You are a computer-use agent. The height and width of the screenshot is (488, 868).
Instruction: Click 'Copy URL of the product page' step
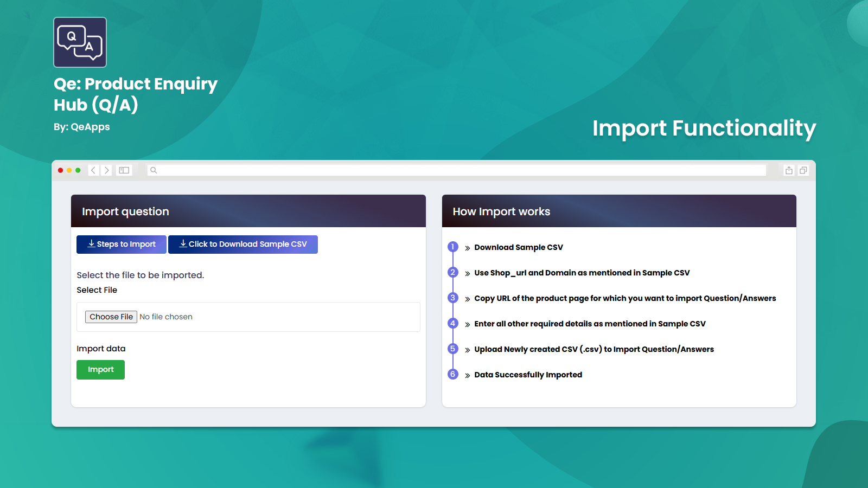coord(625,298)
